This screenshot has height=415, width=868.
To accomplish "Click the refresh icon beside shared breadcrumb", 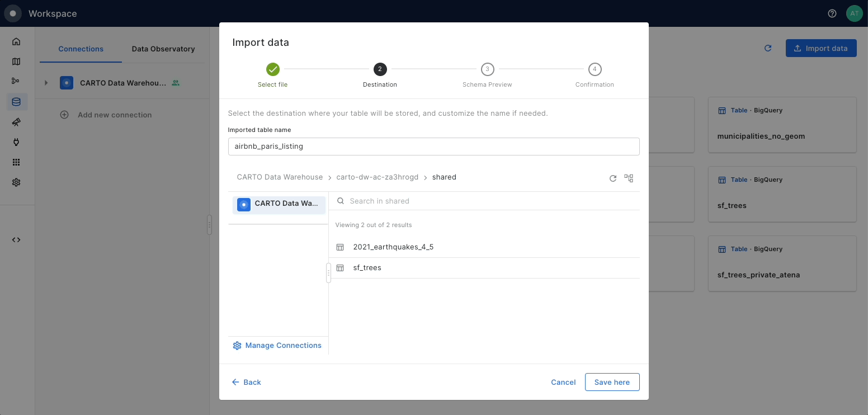I will 613,178.
